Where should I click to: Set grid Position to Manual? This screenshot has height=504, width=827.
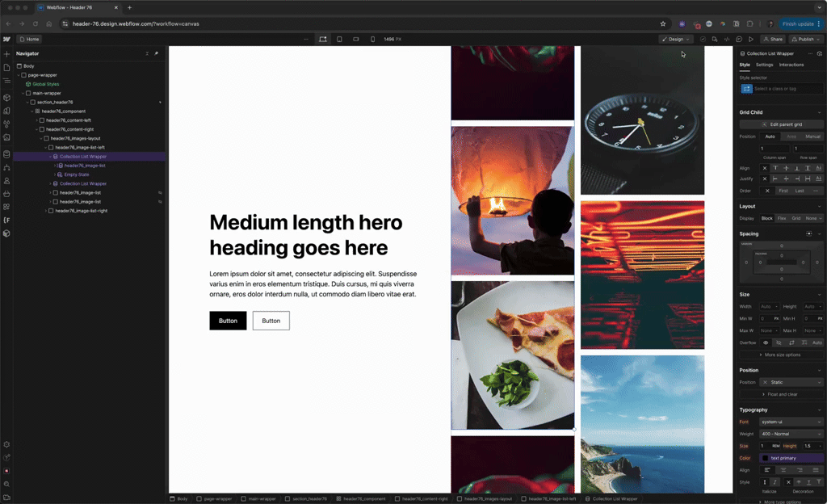click(x=812, y=136)
